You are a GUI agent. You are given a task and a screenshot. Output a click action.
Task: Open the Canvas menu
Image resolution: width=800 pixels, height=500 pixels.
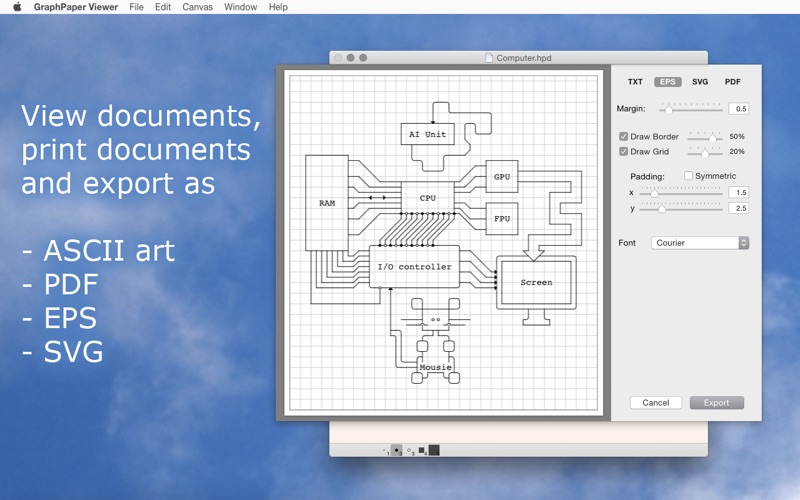coord(197,7)
